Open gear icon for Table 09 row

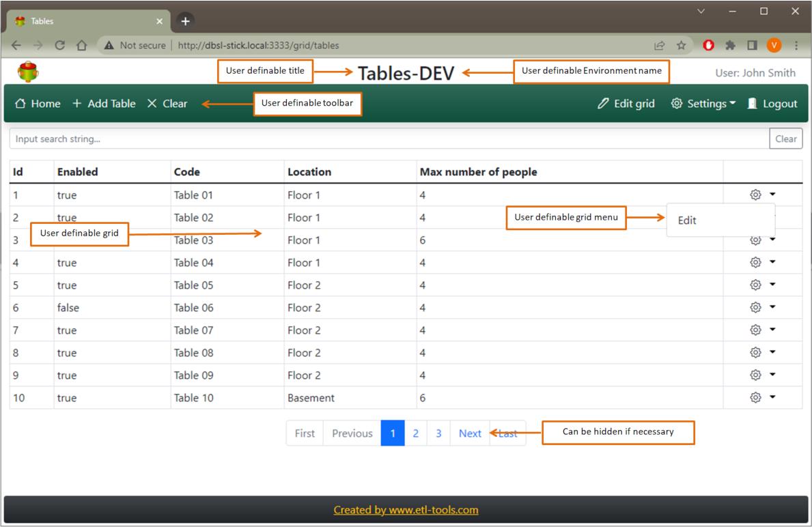pyautogui.click(x=755, y=375)
